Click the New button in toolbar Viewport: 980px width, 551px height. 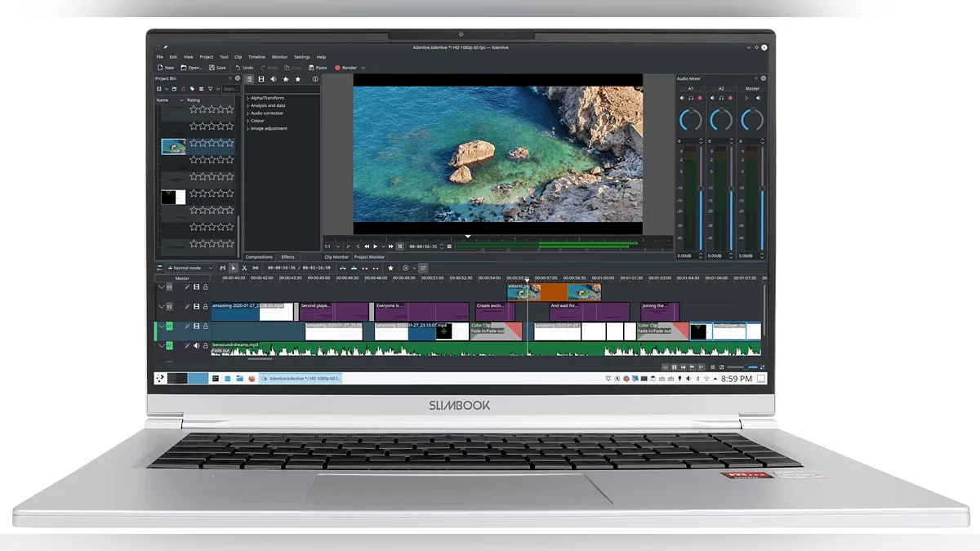point(165,68)
